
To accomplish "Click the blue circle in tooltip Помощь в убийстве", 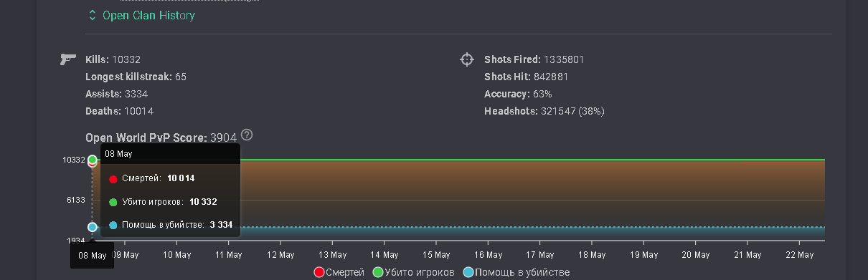I will pos(113,225).
